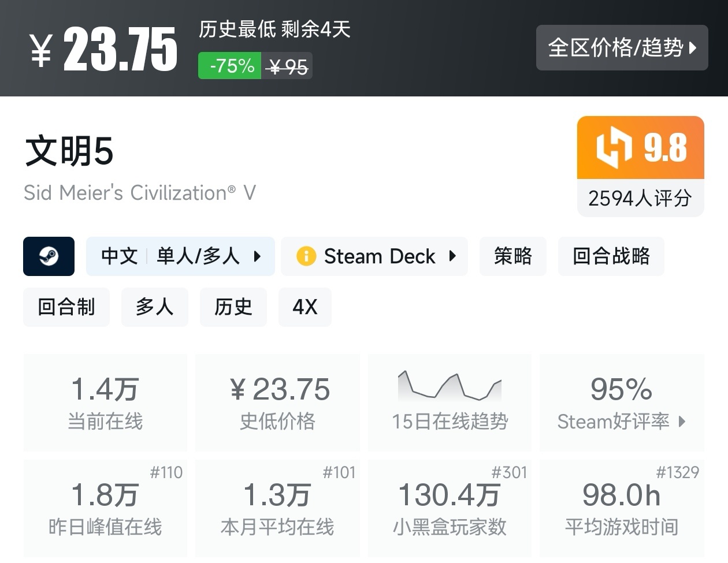Expand the Steam好评率 details
The image size is (728, 563).
tap(622, 422)
